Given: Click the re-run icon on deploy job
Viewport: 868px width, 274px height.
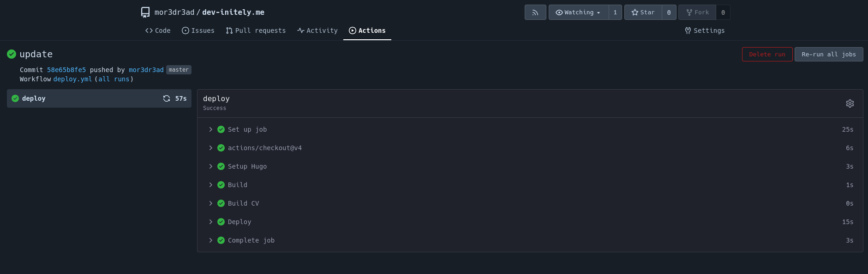Looking at the screenshot, I should click(x=167, y=98).
